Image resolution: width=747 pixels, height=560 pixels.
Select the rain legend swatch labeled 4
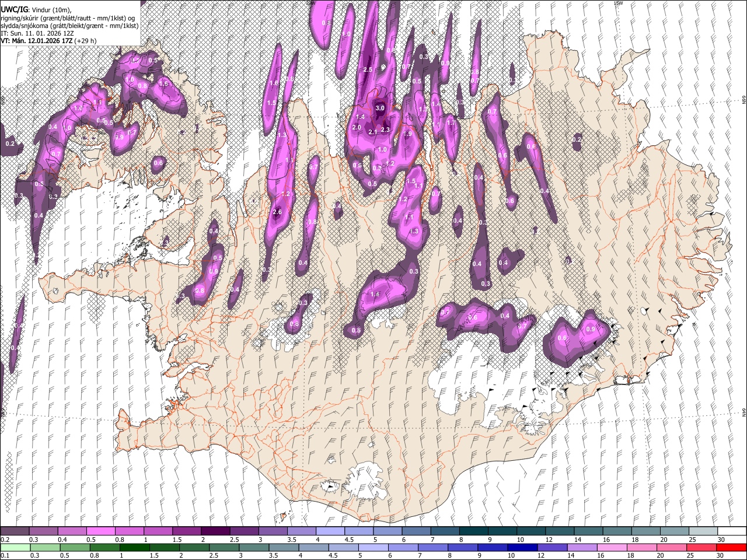coord(314,547)
